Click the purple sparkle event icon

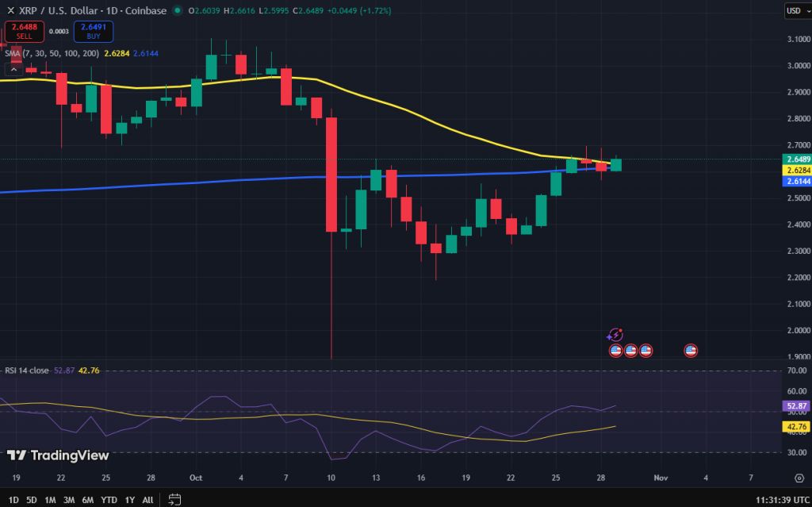tap(616, 334)
